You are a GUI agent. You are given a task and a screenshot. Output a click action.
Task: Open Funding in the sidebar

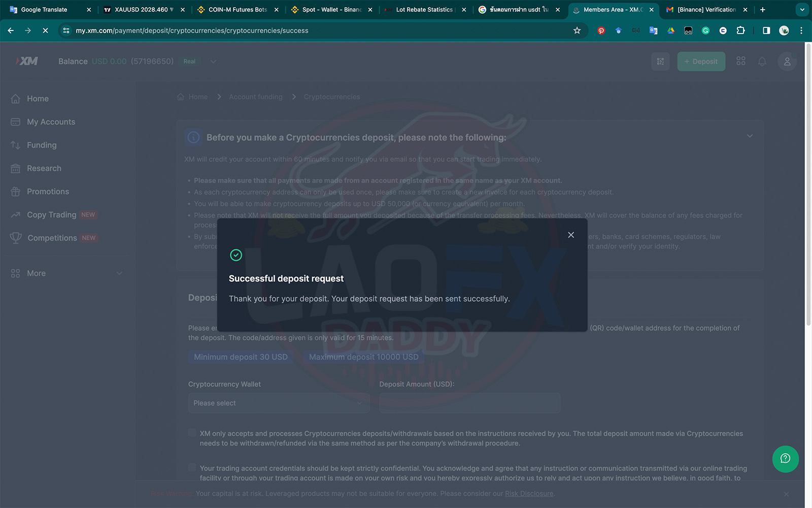(x=42, y=145)
